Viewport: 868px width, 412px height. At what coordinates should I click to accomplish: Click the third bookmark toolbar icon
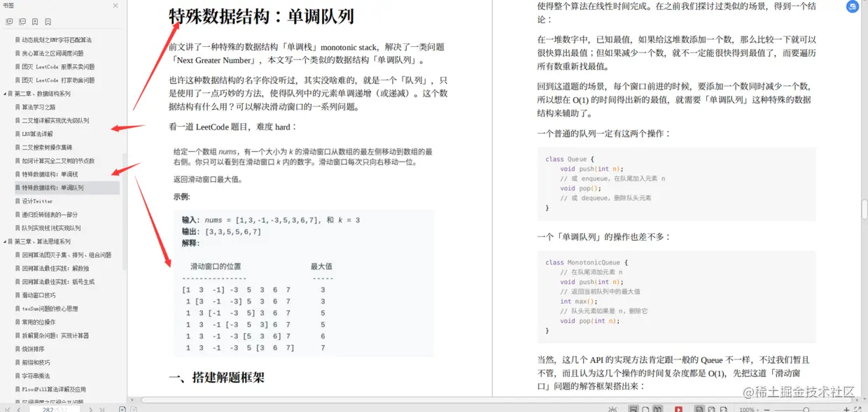[x=35, y=22]
